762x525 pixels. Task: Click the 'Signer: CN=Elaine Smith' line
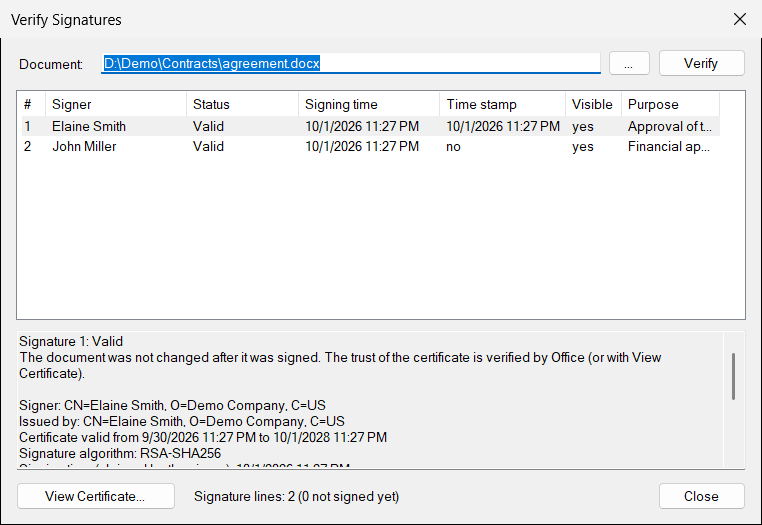173,405
